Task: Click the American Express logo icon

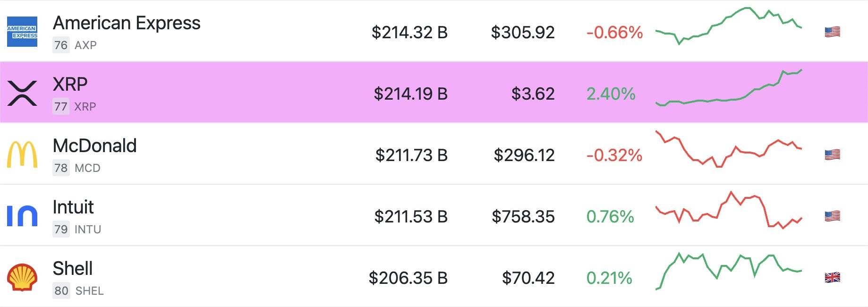Action: [22, 32]
